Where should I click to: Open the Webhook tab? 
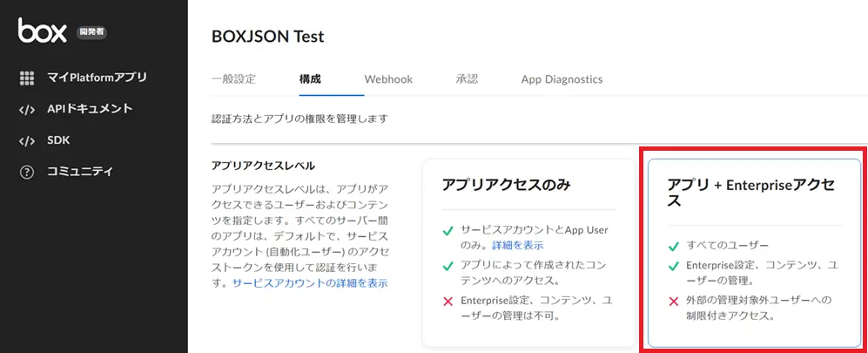click(388, 79)
